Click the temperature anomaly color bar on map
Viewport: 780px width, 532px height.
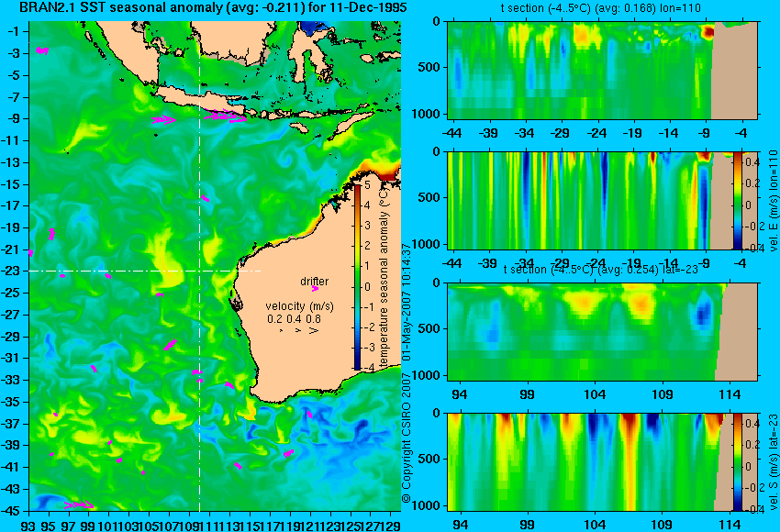pos(357,277)
